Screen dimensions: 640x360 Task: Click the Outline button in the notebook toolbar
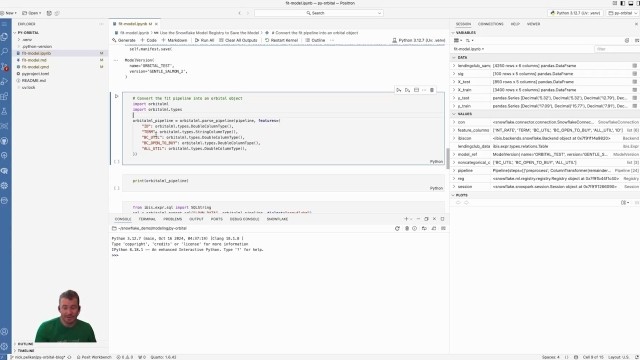point(315,40)
